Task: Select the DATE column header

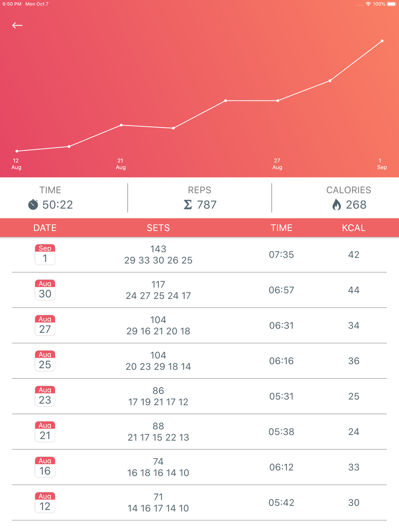Action: [45, 228]
